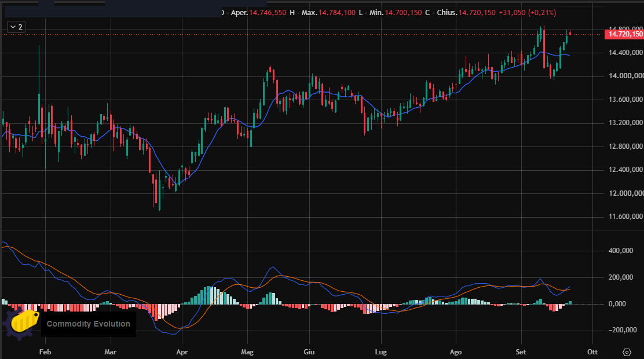The height and width of the screenshot is (359, 644).
Task: Click the Set label on the time axis
Action: tap(521, 352)
